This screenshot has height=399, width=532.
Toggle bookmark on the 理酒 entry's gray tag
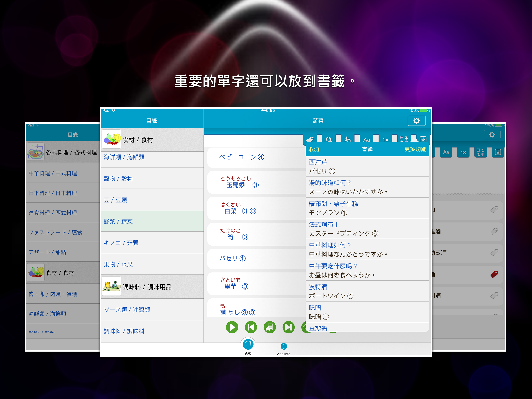494,231
